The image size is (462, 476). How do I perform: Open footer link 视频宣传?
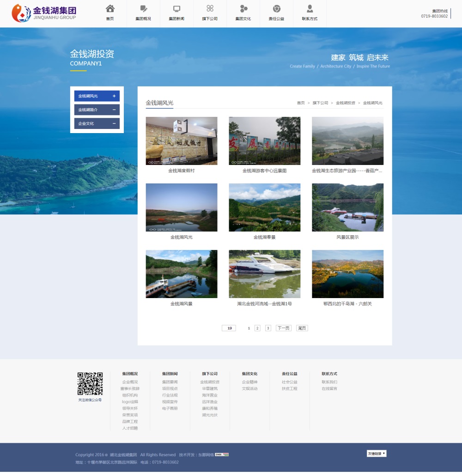pyautogui.click(x=170, y=402)
